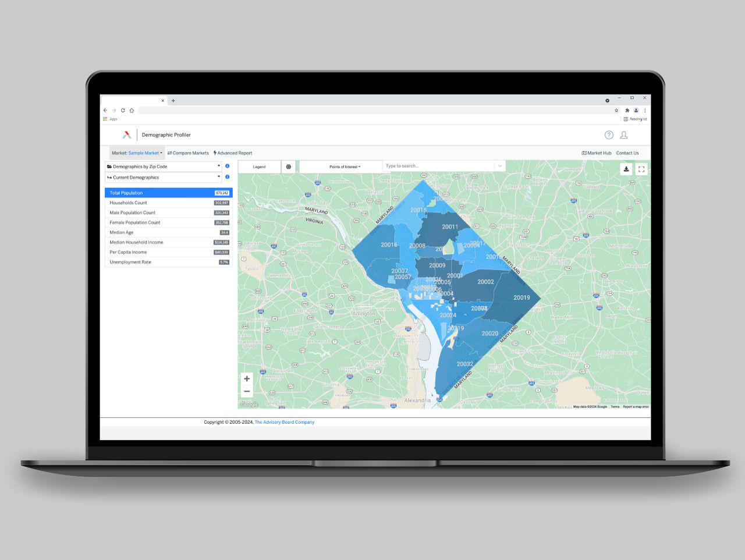Click info icon beside Demographics by Zip Code
The image size is (745, 560).
pyautogui.click(x=227, y=166)
